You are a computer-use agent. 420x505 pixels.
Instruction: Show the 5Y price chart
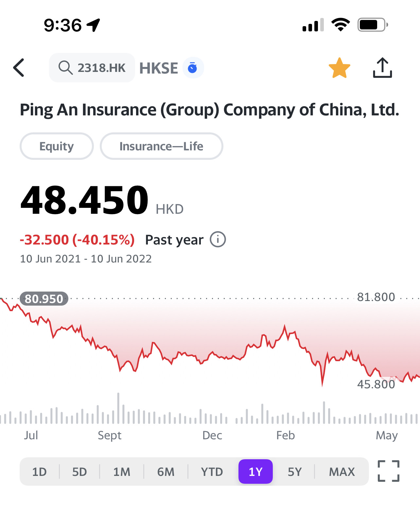point(294,472)
